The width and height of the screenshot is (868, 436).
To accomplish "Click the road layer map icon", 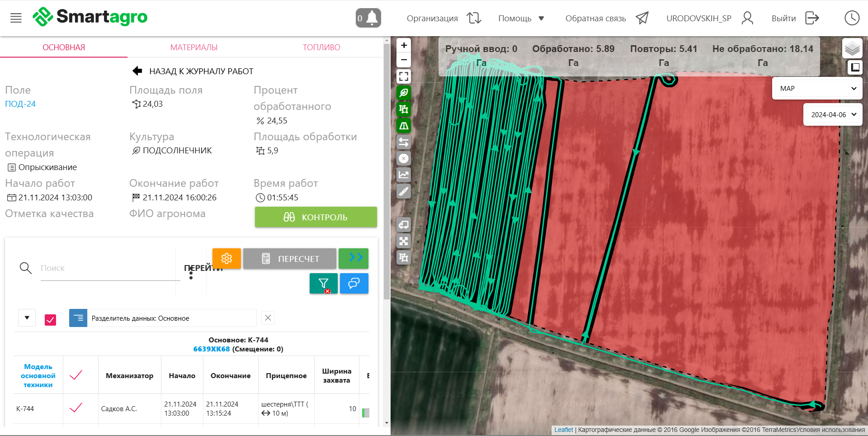I will click(x=404, y=126).
